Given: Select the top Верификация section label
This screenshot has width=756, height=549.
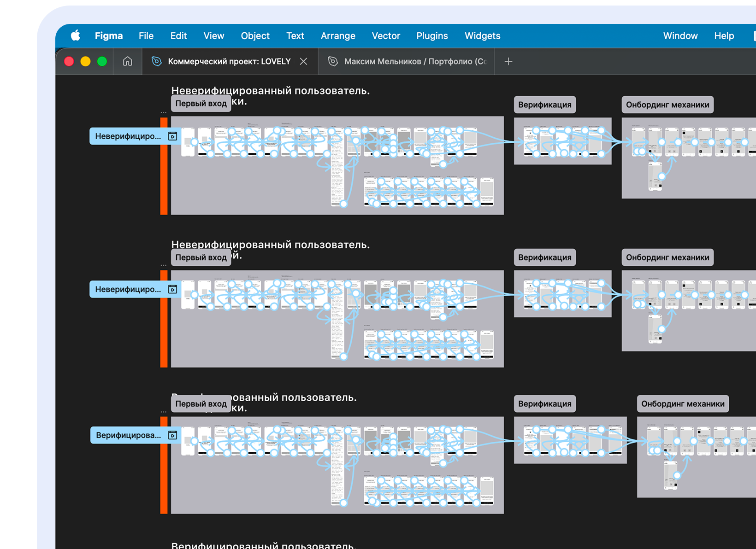Looking at the screenshot, I should click(x=544, y=105).
